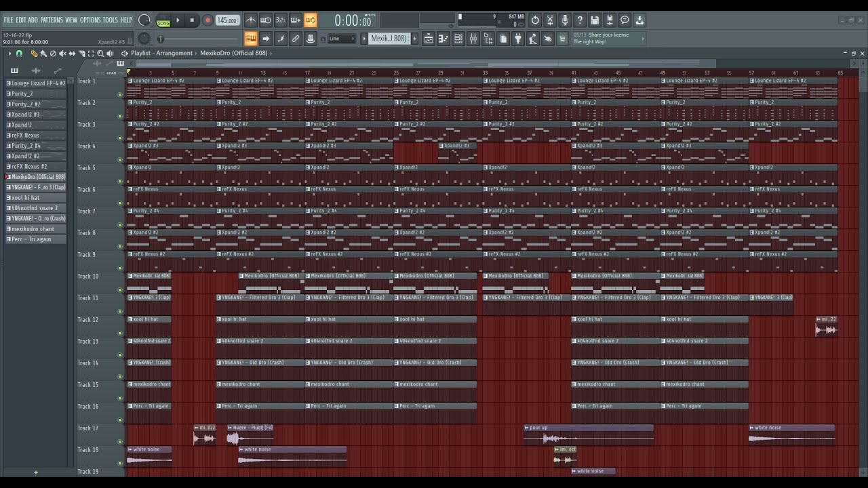Toggle mute switch on Track 5
Viewport: 868px width, 488px height.
point(121,181)
